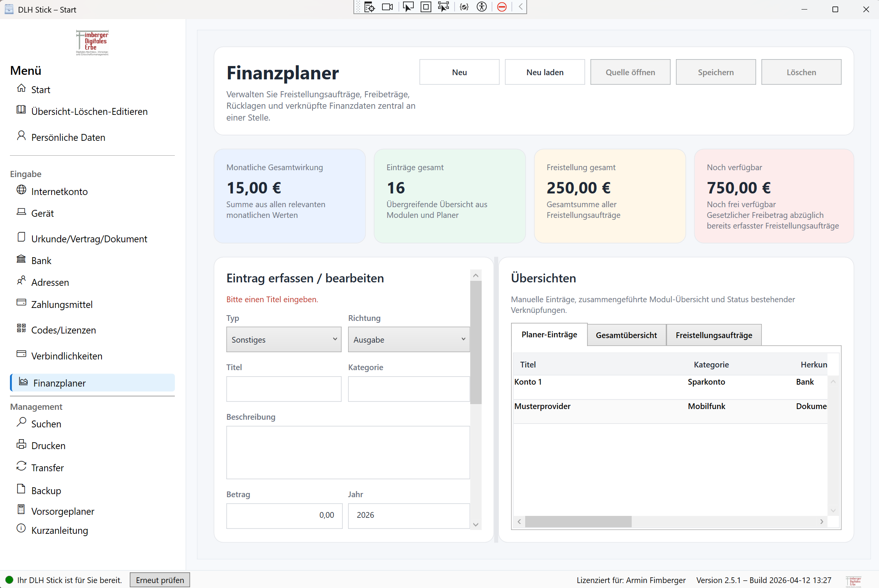
Task: Open the Typ dropdown showing Sonstiges
Action: (284, 339)
